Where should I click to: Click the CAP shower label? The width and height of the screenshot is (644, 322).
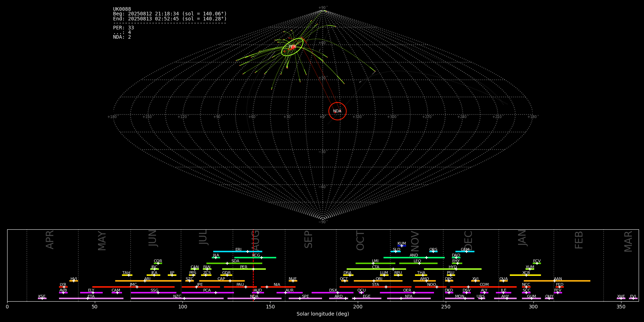pos(221,279)
